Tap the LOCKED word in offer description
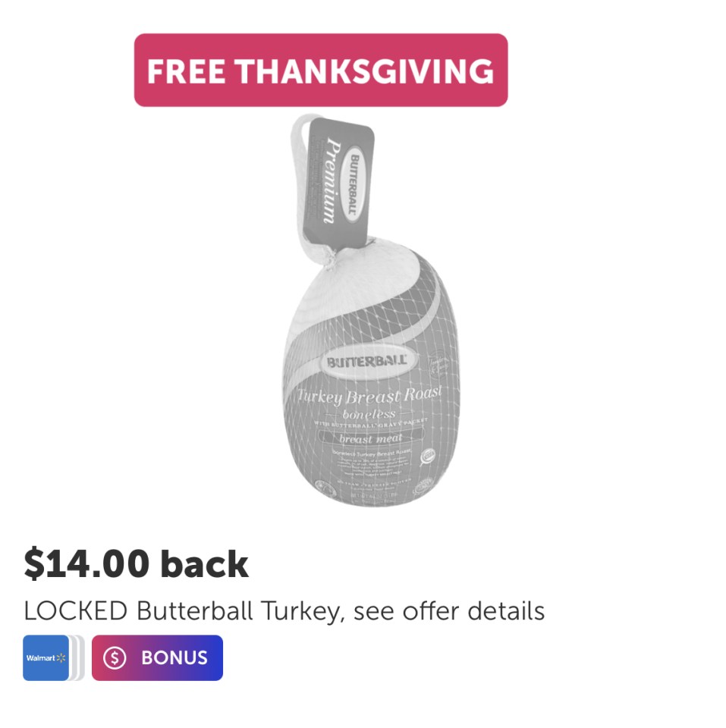726x728 pixels. [76, 610]
